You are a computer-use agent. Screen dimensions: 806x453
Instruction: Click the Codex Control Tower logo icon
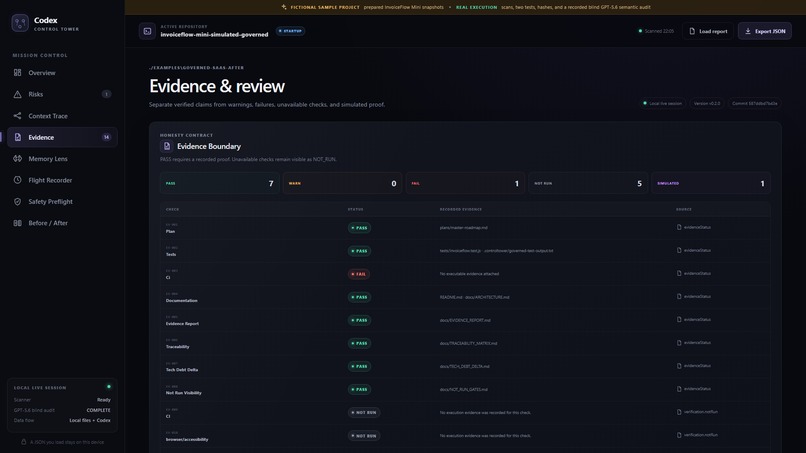pyautogui.click(x=20, y=23)
